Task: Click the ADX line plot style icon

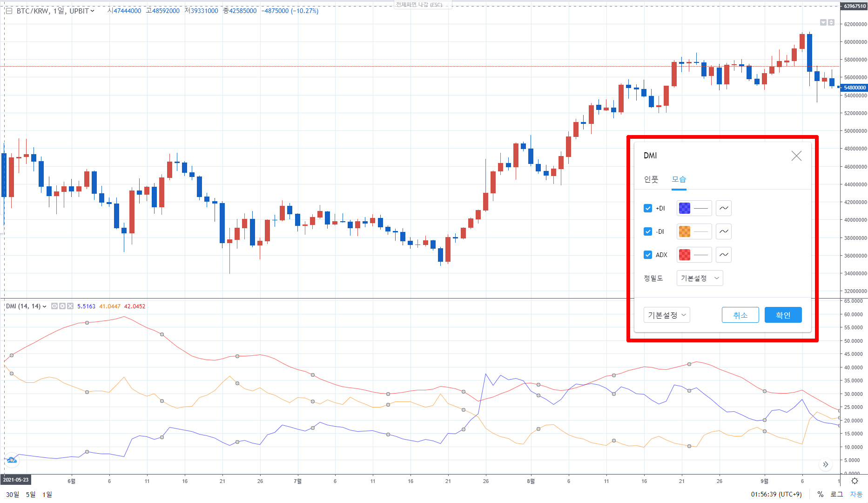Action: [723, 255]
